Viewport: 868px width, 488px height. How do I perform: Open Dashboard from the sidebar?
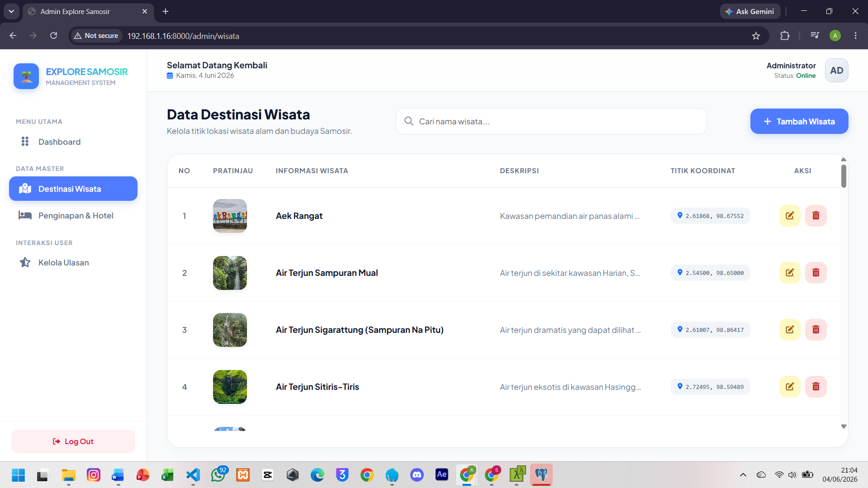point(73,142)
